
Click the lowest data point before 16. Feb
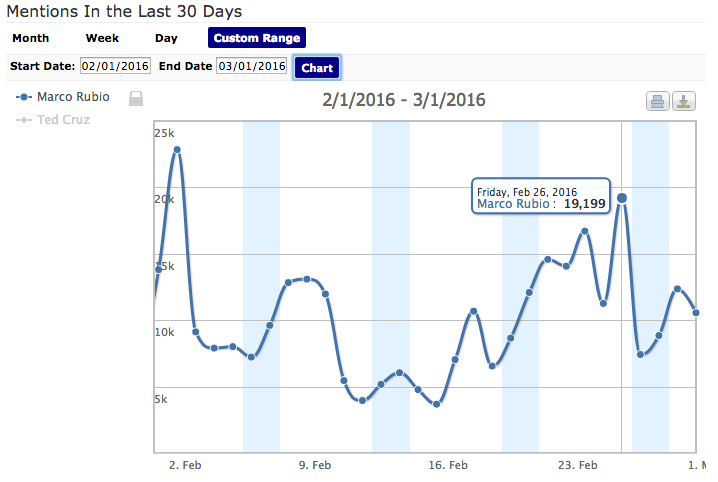coord(437,404)
